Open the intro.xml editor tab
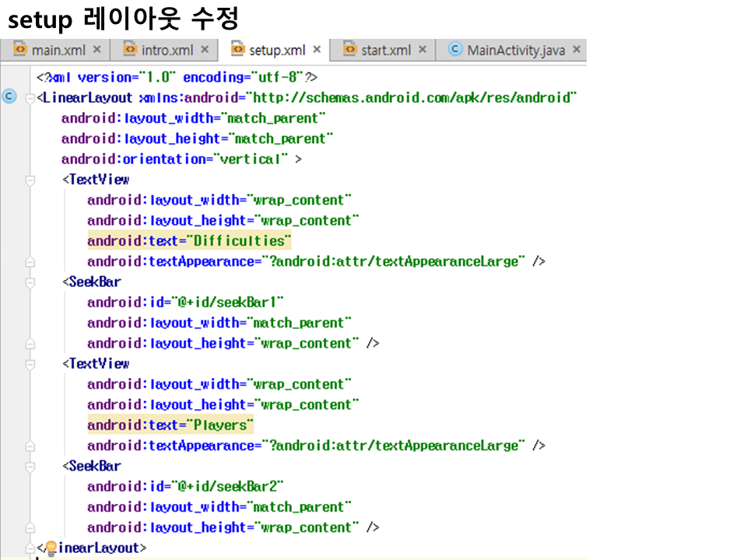Screen dimensions: 747x560 tap(167, 50)
